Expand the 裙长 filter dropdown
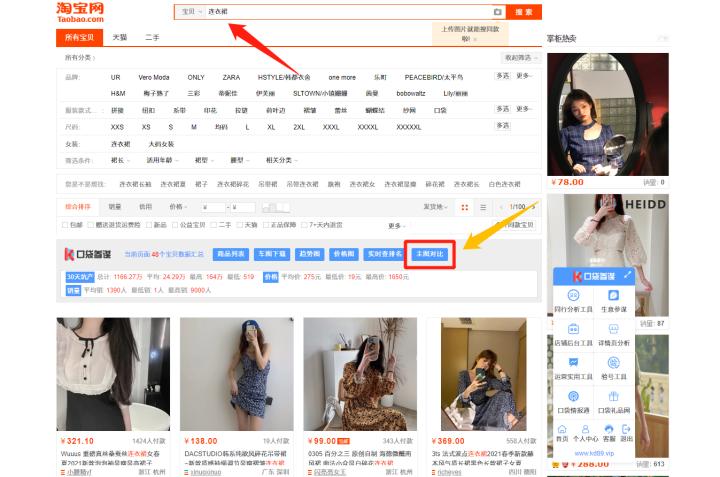 [120, 160]
